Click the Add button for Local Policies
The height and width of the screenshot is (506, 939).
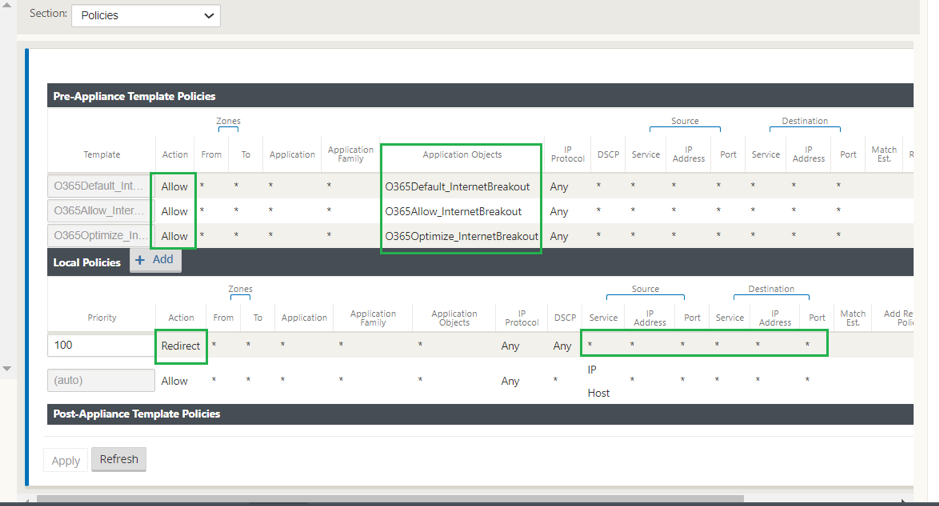click(155, 260)
